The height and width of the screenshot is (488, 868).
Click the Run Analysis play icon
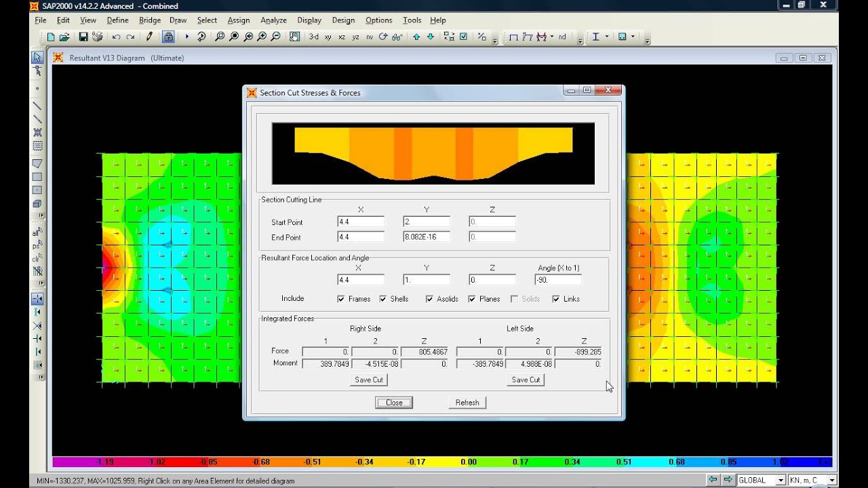pyautogui.click(x=187, y=37)
